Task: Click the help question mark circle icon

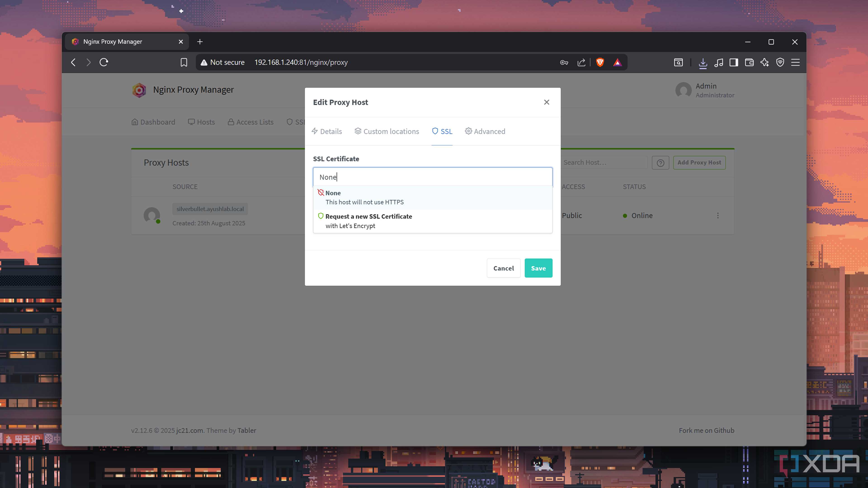Action: pyautogui.click(x=660, y=163)
